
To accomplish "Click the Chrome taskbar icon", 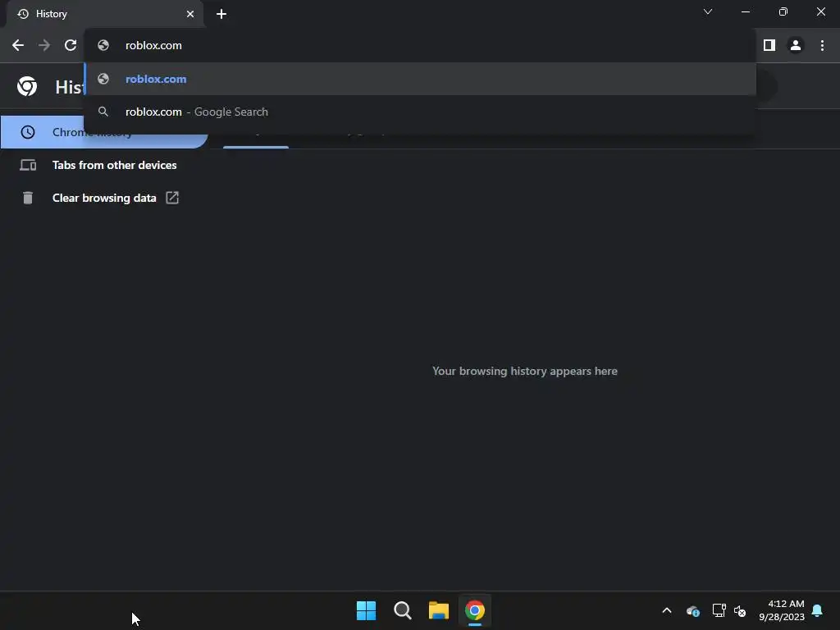I will [x=475, y=610].
